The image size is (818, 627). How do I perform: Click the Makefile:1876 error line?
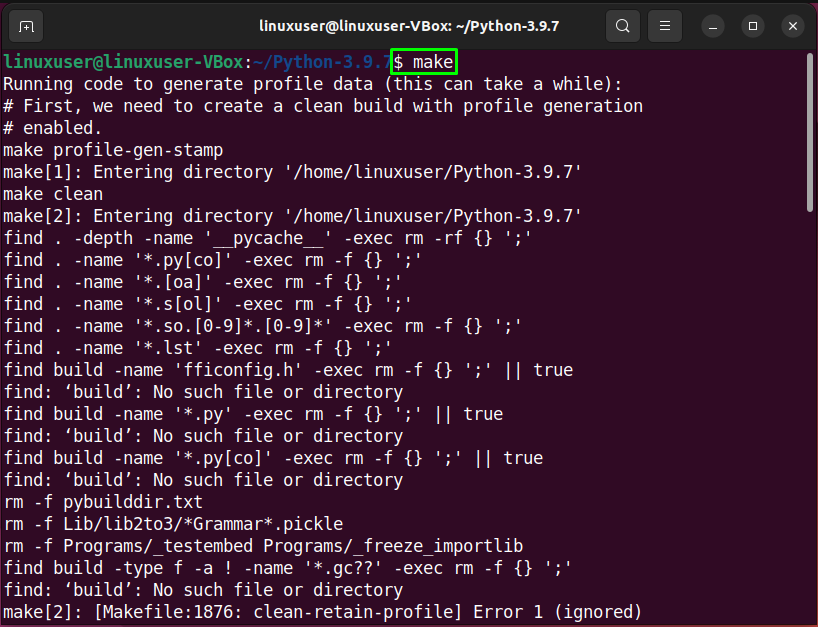[322, 612]
